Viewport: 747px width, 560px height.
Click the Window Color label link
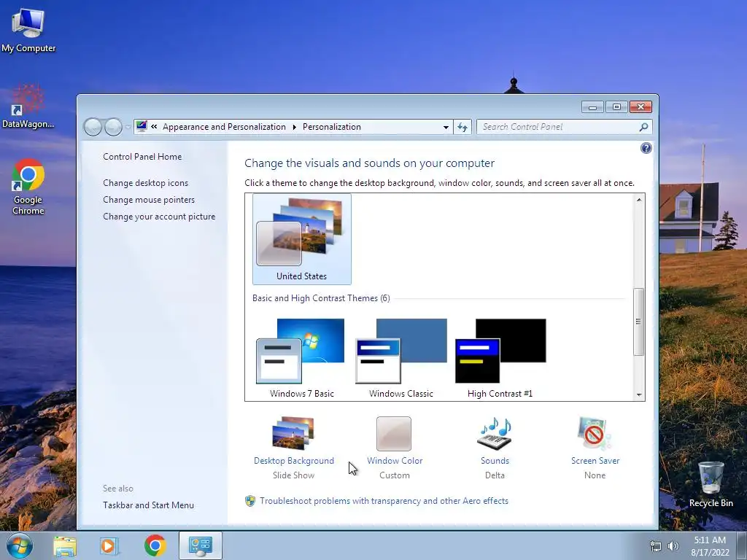click(395, 461)
